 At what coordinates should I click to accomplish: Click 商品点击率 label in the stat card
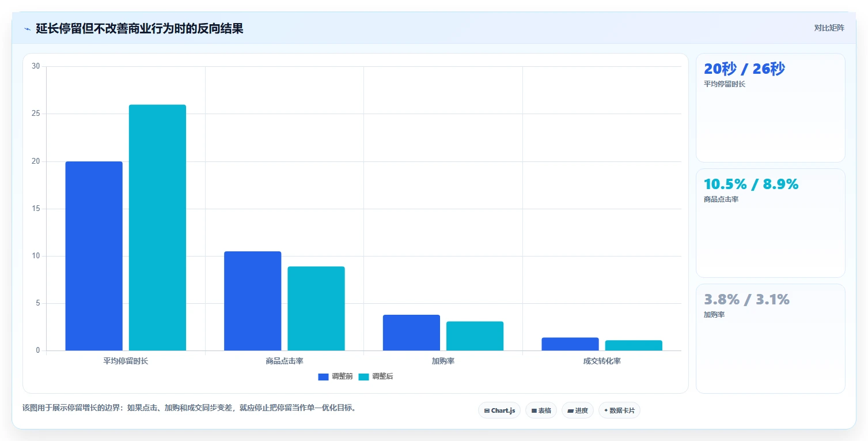pos(721,199)
